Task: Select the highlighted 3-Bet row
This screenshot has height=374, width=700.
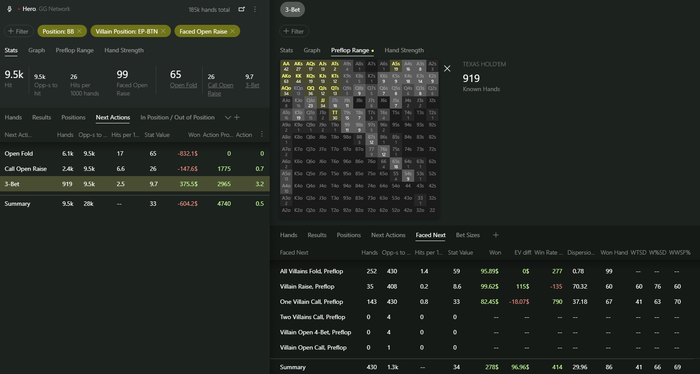Action: pos(135,184)
